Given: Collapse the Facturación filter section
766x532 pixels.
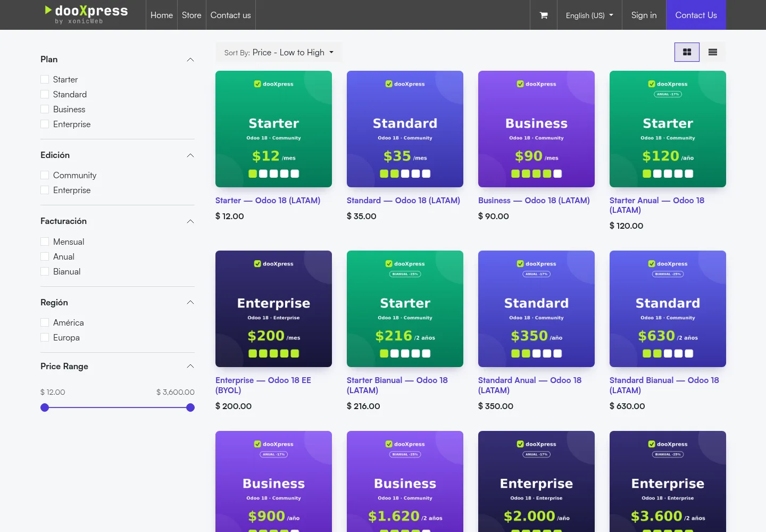Looking at the screenshot, I should (x=190, y=221).
